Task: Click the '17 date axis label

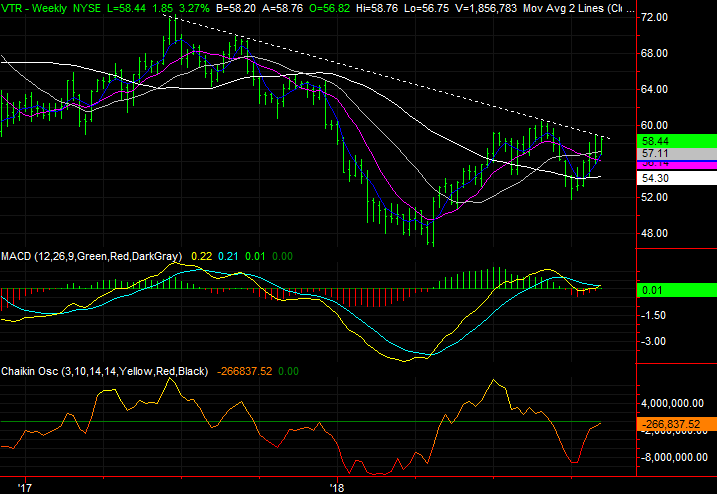Action: click(25, 488)
